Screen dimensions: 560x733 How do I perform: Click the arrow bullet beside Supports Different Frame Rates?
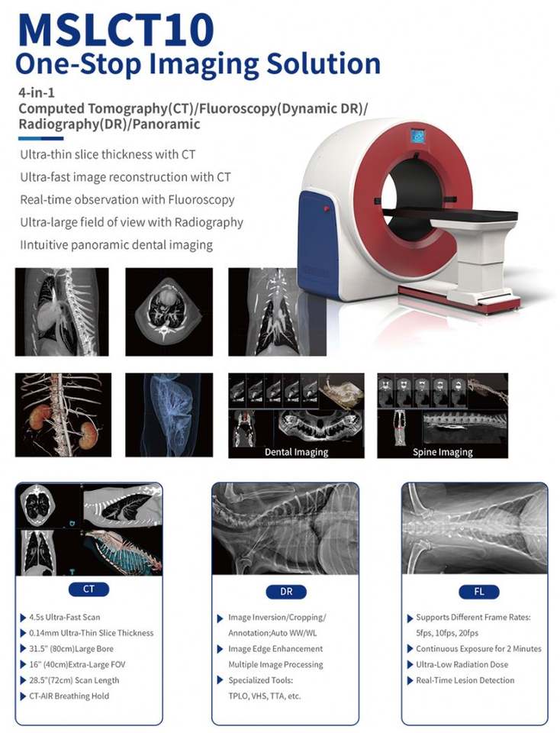410,618
